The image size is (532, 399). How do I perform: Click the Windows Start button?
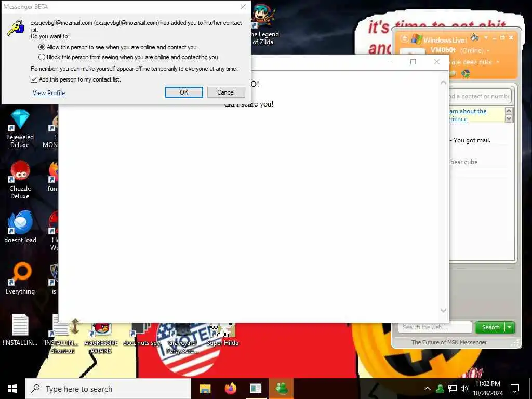click(x=12, y=389)
